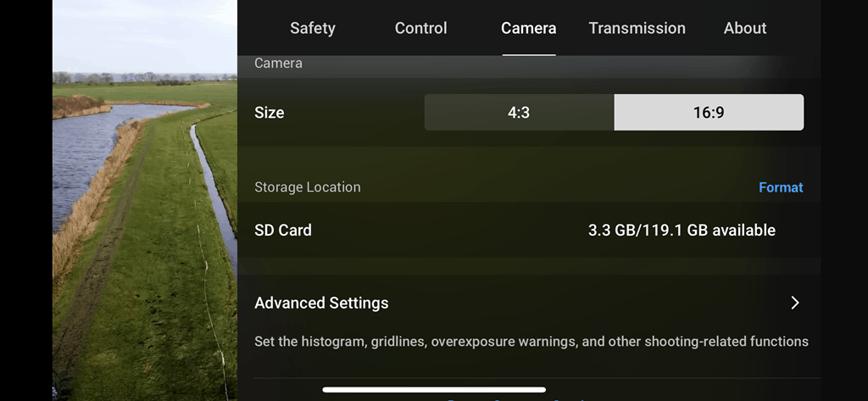Expand Advanced Settings using the chevron arrow
The width and height of the screenshot is (868, 401).
click(x=794, y=303)
